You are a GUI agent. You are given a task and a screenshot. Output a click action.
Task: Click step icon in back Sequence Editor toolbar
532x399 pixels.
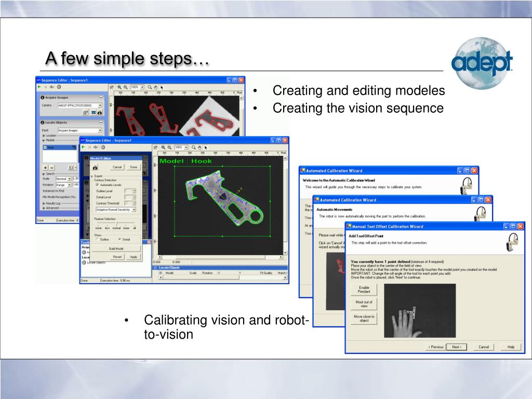[x=51, y=87]
